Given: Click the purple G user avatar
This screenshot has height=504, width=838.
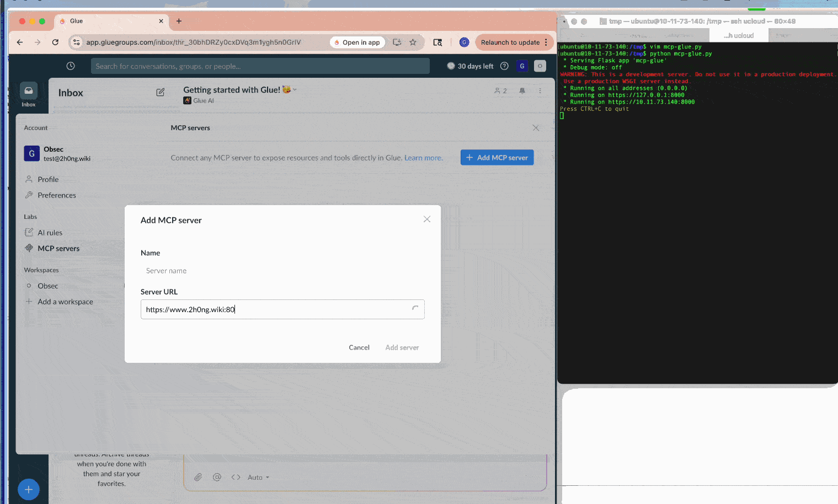Looking at the screenshot, I should [x=522, y=66].
